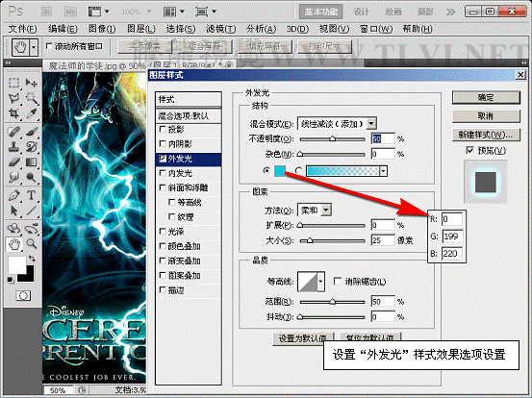The width and height of the screenshot is (532, 398).
Task: Open the 图像(I) menu
Action: coord(102,29)
